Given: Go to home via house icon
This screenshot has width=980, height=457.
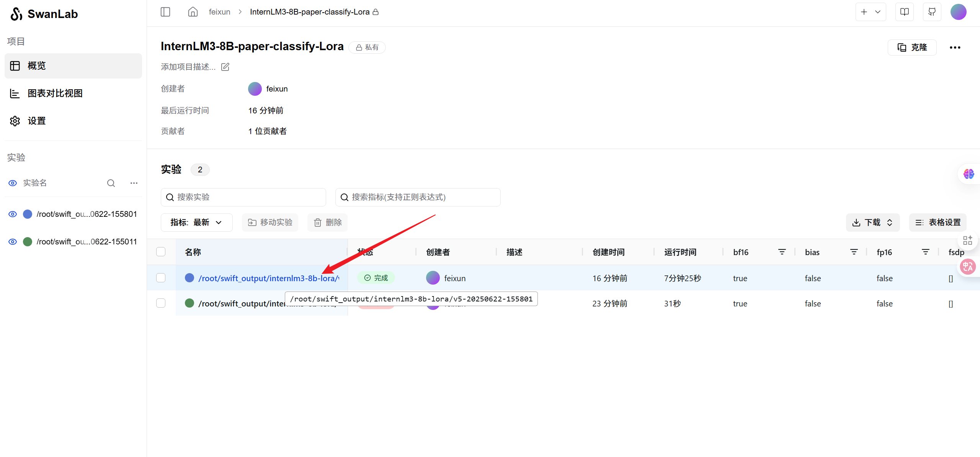Looking at the screenshot, I should click(193, 12).
